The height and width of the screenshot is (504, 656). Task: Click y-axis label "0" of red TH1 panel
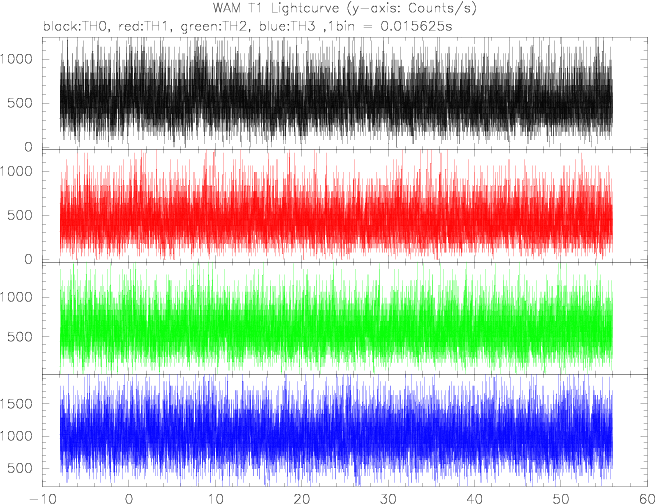coord(28,259)
